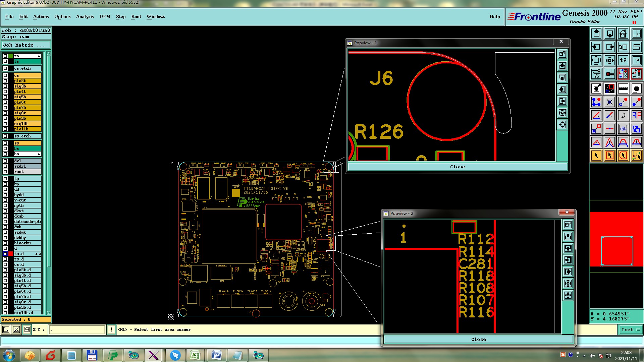This screenshot has height=362, width=644.
Task: Toggle the 'pln9b' layer checkbox
Action: click(5, 118)
